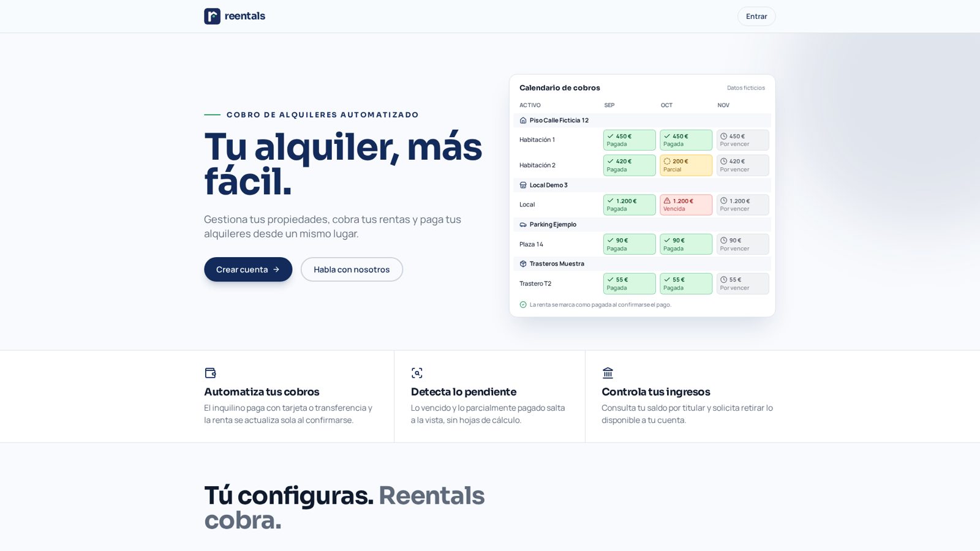Select Local OCT 1.200 € Vencida cell
This screenshot has width=980, height=551.
coord(686,205)
